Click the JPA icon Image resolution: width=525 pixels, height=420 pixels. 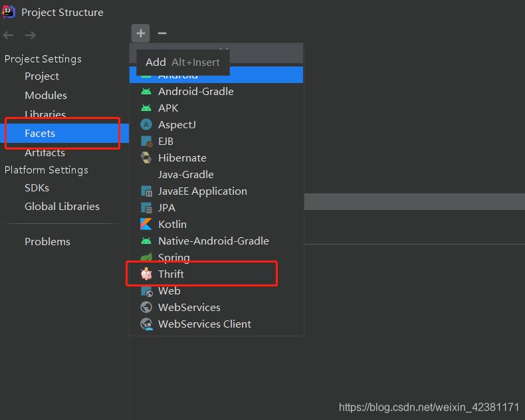[147, 207]
